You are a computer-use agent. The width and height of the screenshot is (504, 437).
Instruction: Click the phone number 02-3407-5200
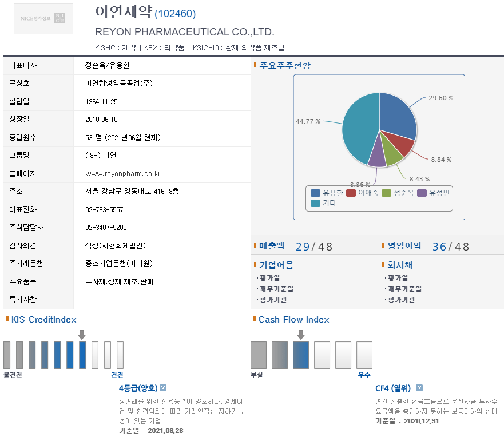coord(106,228)
